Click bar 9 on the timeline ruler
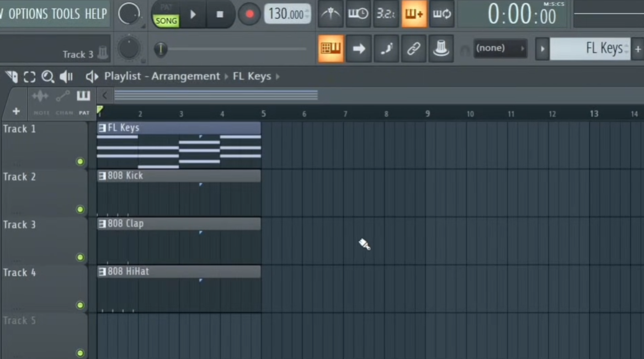644x359 pixels. (x=428, y=114)
